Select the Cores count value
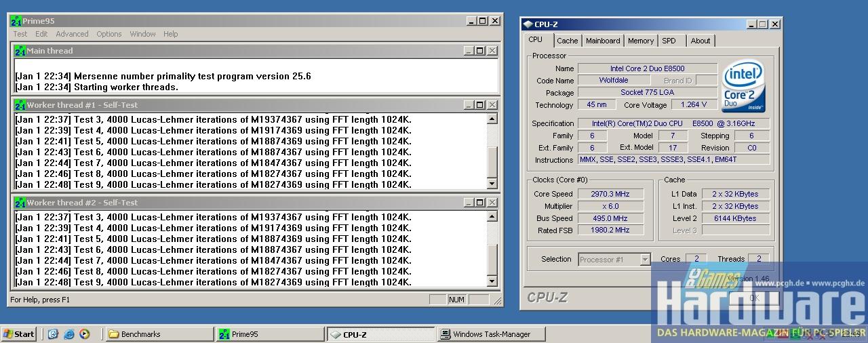Image resolution: width=868 pixels, height=343 pixels. (x=696, y=259)
